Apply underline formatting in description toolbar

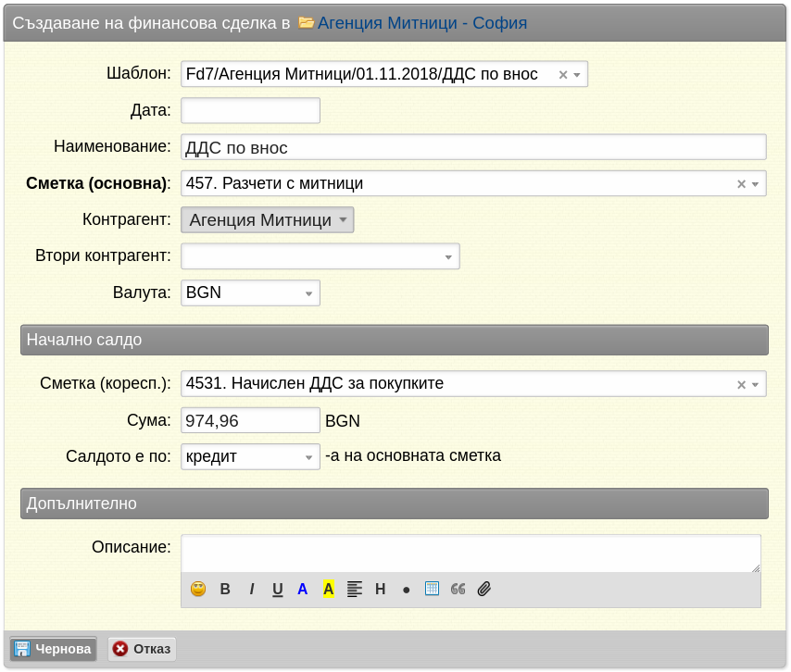[x=278, y=589]
